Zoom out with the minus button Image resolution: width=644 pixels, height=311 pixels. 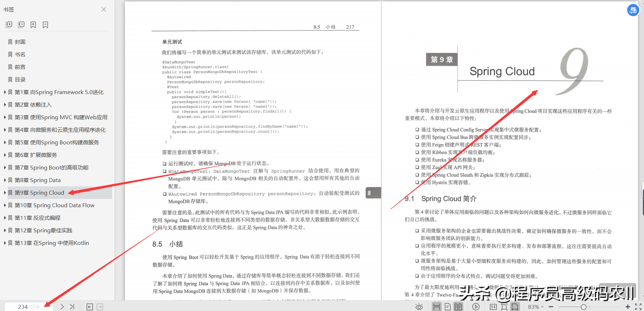click(x=550, y=307)
